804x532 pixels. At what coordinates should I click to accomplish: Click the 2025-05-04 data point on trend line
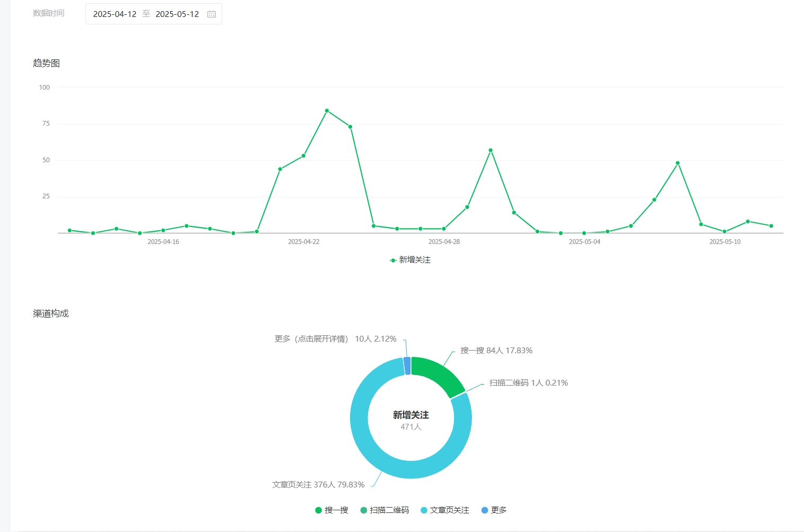click(584, 233)
